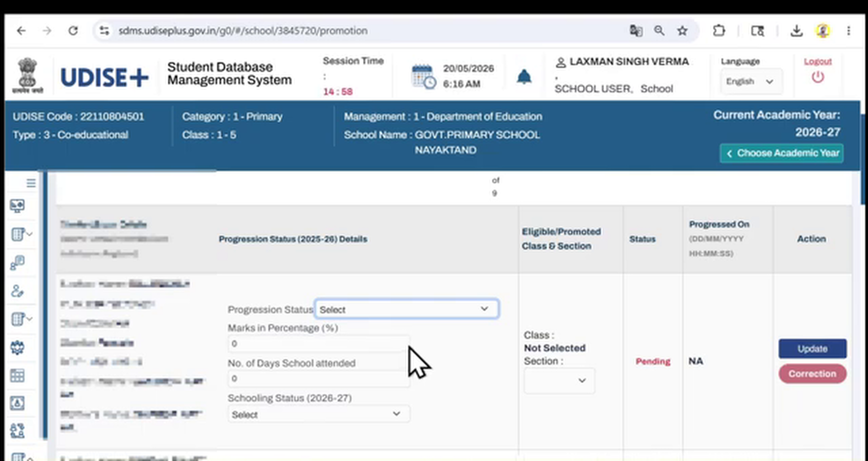The width and height of the screenshot is (868, 461).
Task: Open the Section dropdown
Action: 559,381
